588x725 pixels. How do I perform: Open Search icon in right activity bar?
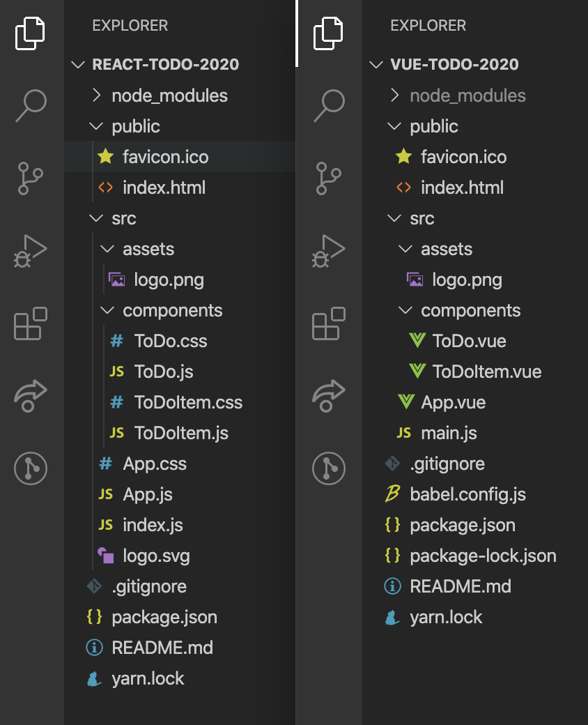click(x=329, y=105)
